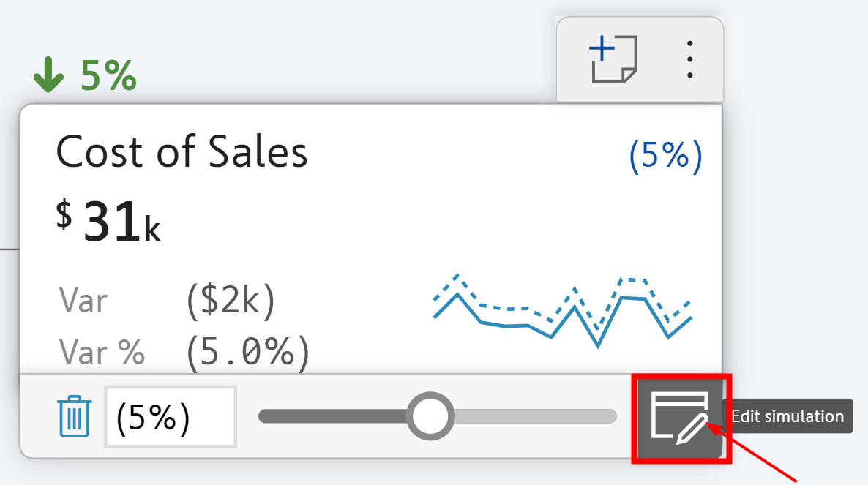
Task: Click the Edit simulation tooltip label
Action: point(787,416)
